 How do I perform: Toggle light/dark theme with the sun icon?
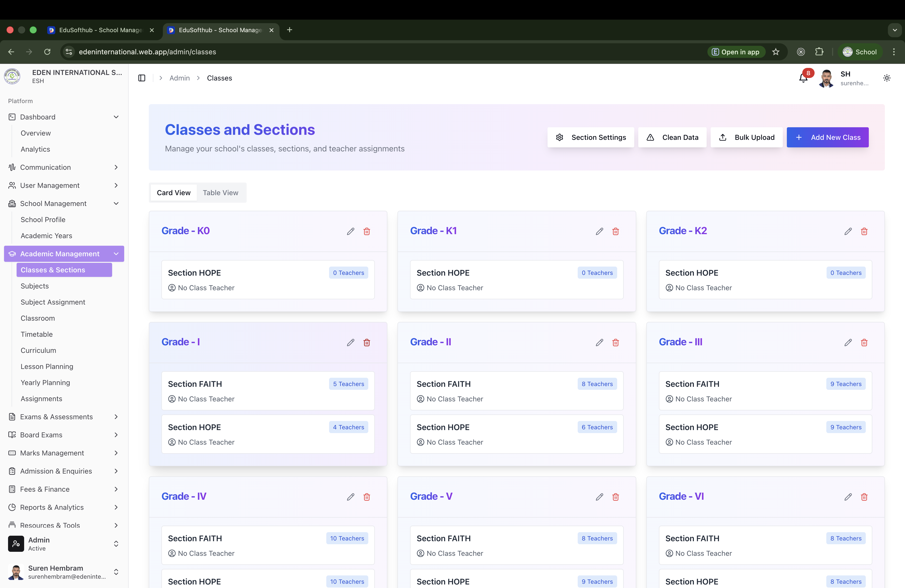(x=886, y=78)
